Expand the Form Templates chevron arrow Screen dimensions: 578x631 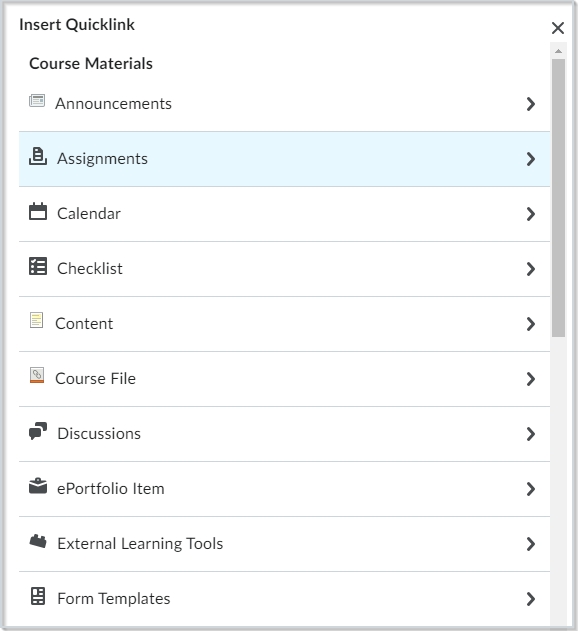(531, 599)
